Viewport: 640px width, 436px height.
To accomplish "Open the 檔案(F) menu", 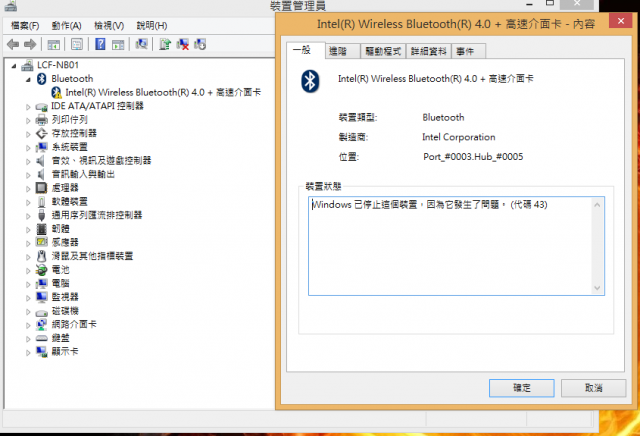I will (25, 26).
